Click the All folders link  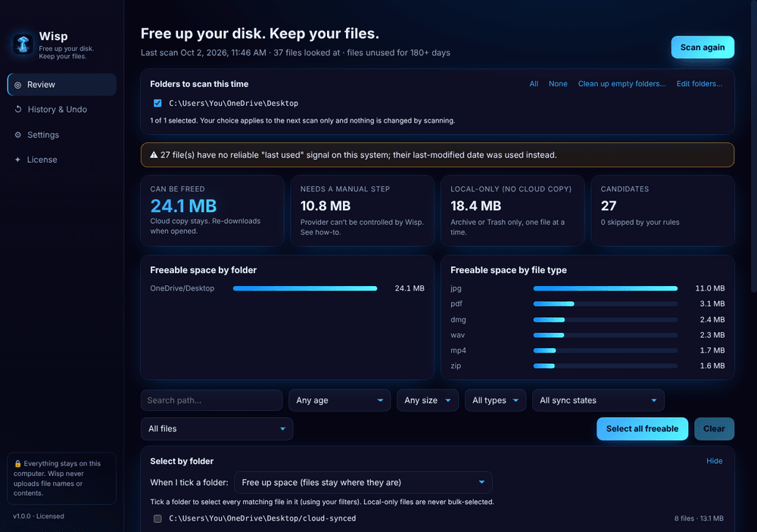point(534,83)
